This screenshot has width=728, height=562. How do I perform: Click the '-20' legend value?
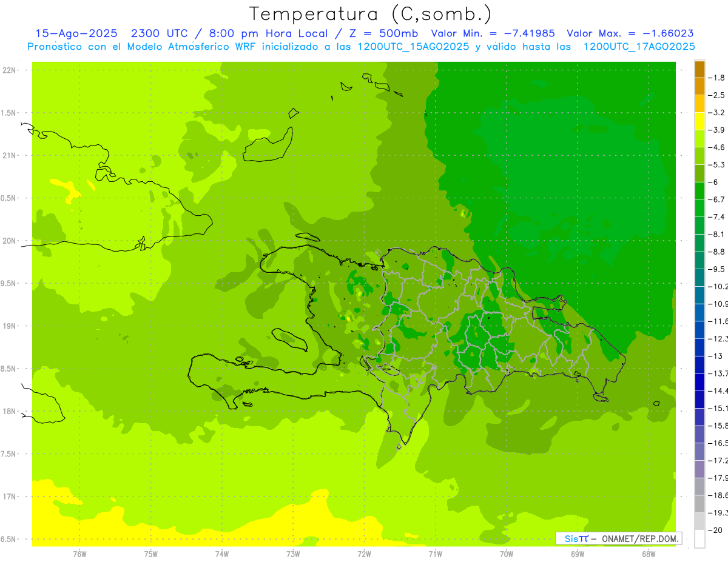[x=716, y=530]
